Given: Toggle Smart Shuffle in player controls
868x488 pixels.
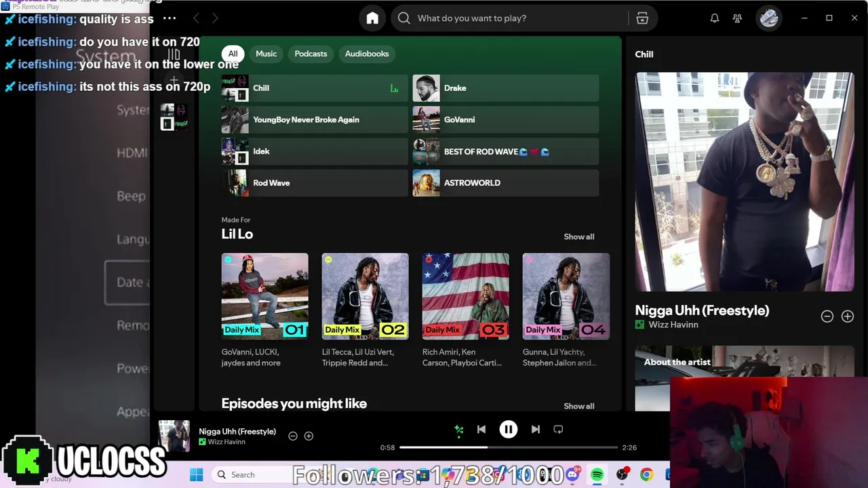Looking at the screenshot, I should click(459, 429).
